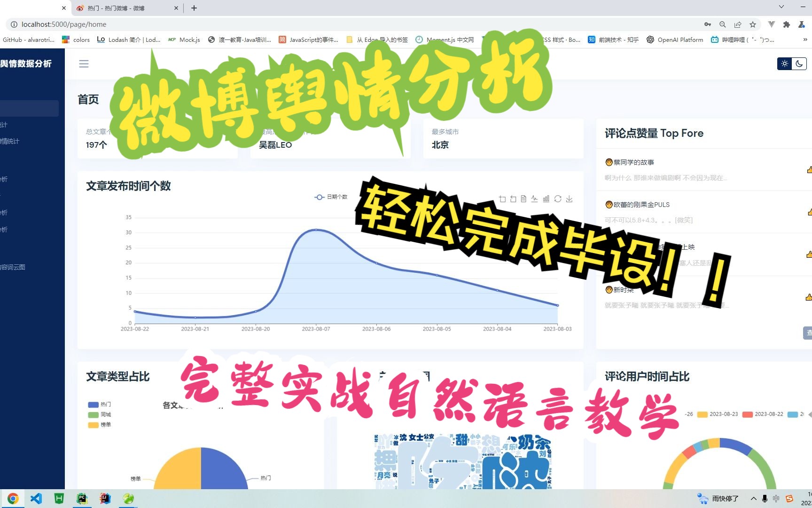Image resolution: width=812 pixels, height=508 pixels.
Task: Show more bookmarks via double chevron
Action: (805, 40)
